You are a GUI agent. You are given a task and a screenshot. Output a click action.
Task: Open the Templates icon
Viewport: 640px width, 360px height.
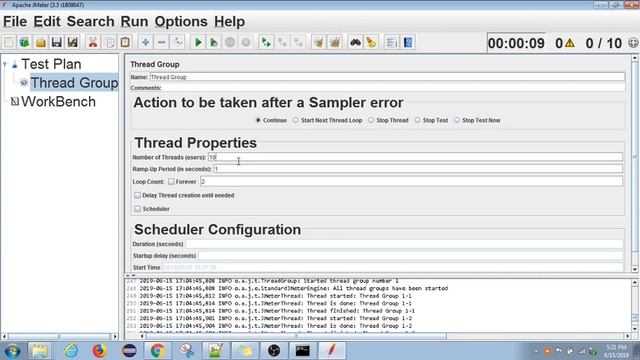(x=24, y=42)
